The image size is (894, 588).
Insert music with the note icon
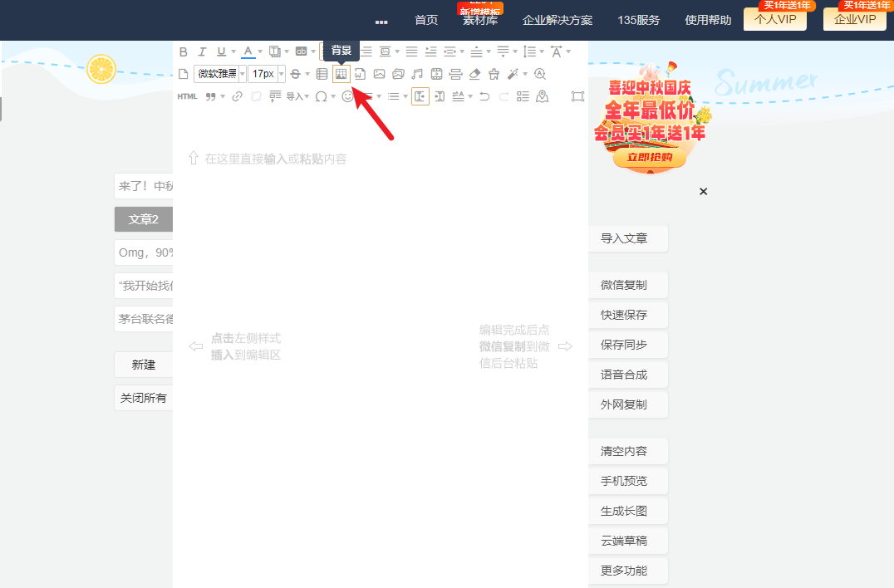pyautogui.click(x=417, y=74)
